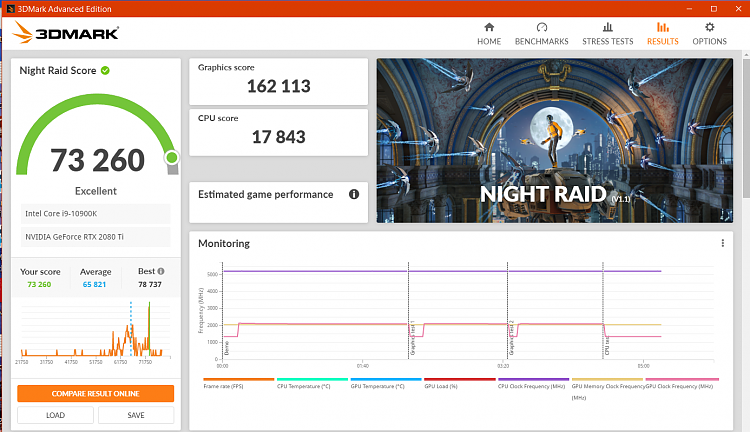Click the Excellent rating label
750x432 pixels.
tap(96, 191)
